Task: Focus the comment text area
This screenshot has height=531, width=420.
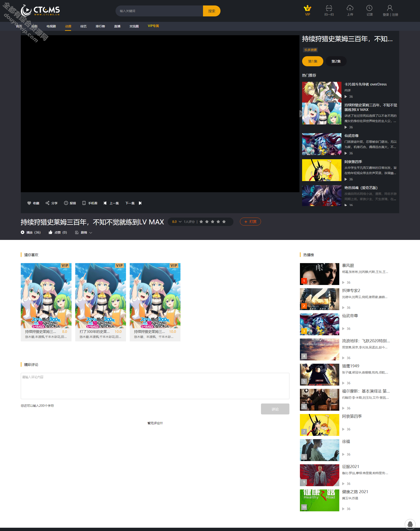Action: [155, 386]
